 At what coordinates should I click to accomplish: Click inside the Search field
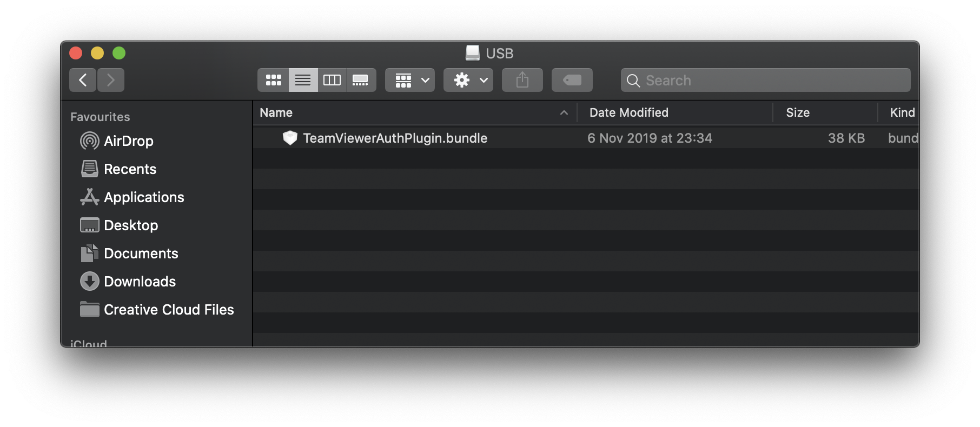pos(764,79)
